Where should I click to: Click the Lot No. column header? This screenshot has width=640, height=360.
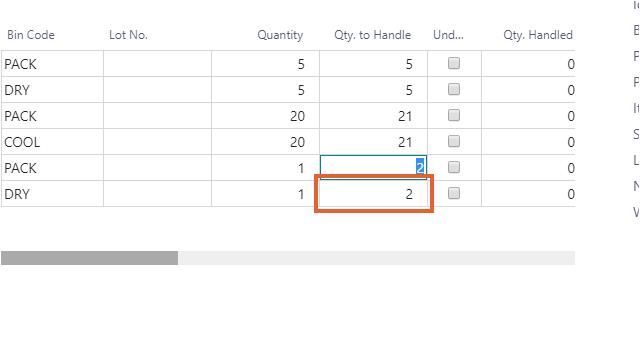tap(128, 35)
